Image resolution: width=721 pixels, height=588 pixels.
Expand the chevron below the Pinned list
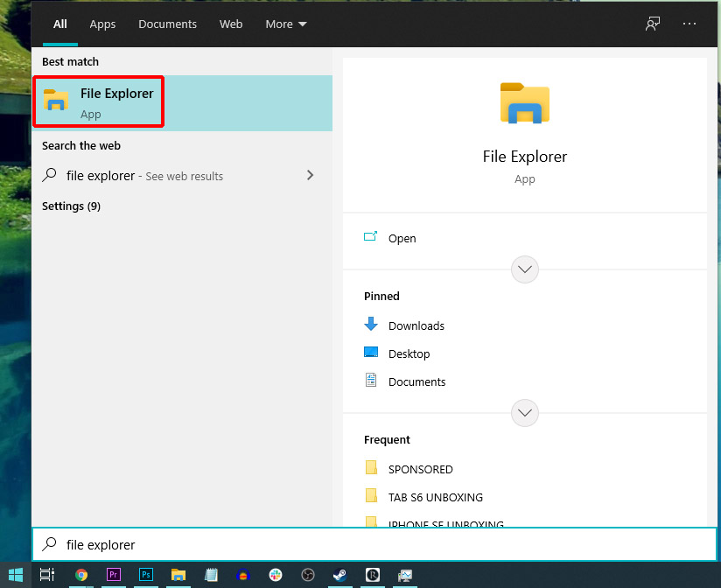point(525,413)
